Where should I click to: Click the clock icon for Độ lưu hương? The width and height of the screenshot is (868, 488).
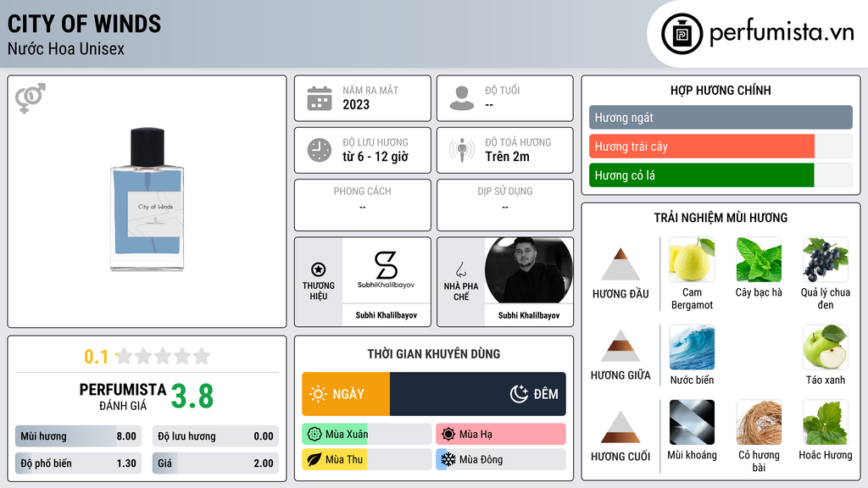[320, 150]
